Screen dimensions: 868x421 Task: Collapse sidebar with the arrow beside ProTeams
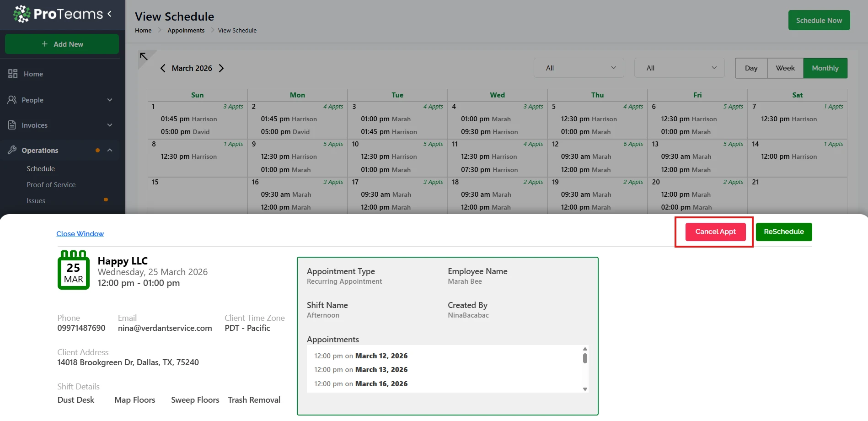click(x=110, y=14)
